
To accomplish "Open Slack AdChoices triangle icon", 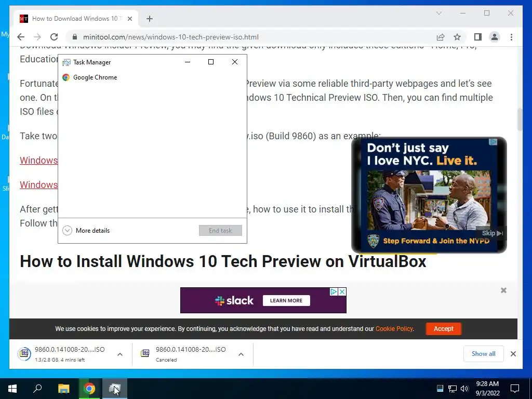I will (334, 292).
